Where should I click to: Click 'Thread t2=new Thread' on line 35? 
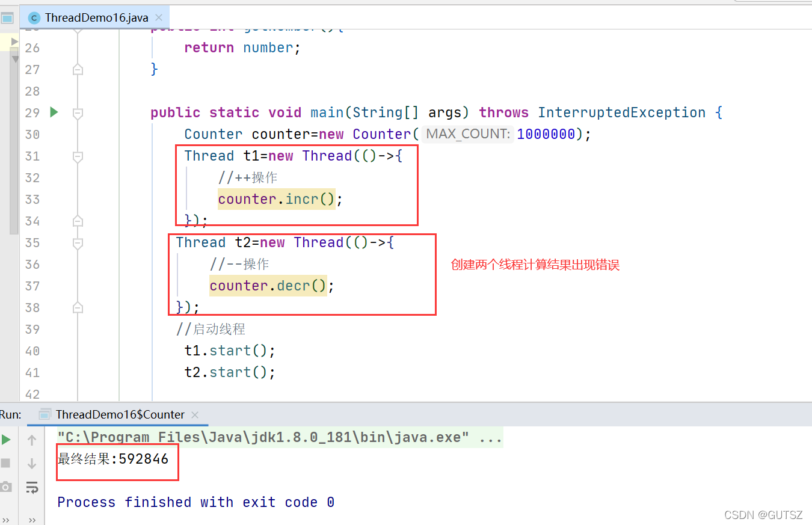pyautogui.click(x=260, y=242)
